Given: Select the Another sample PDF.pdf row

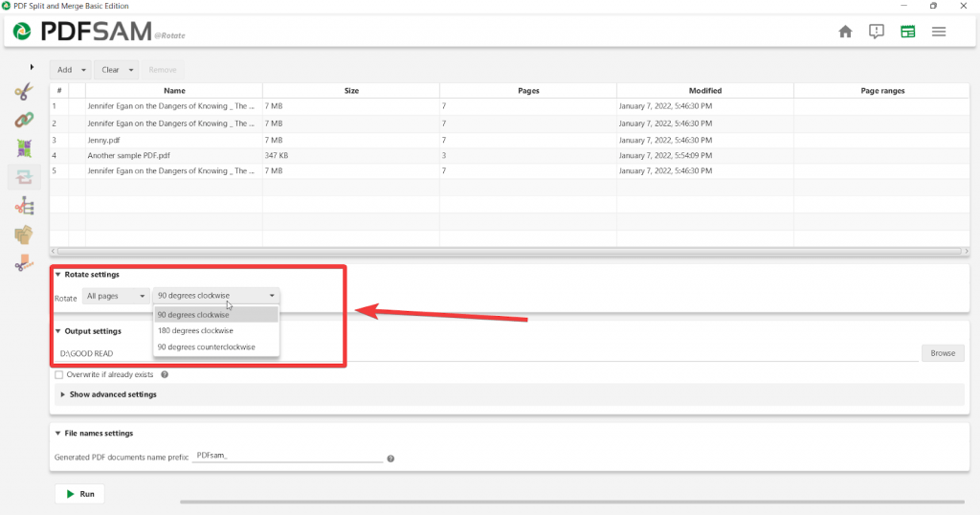Looking at the screenshot, I should (509, 155).
